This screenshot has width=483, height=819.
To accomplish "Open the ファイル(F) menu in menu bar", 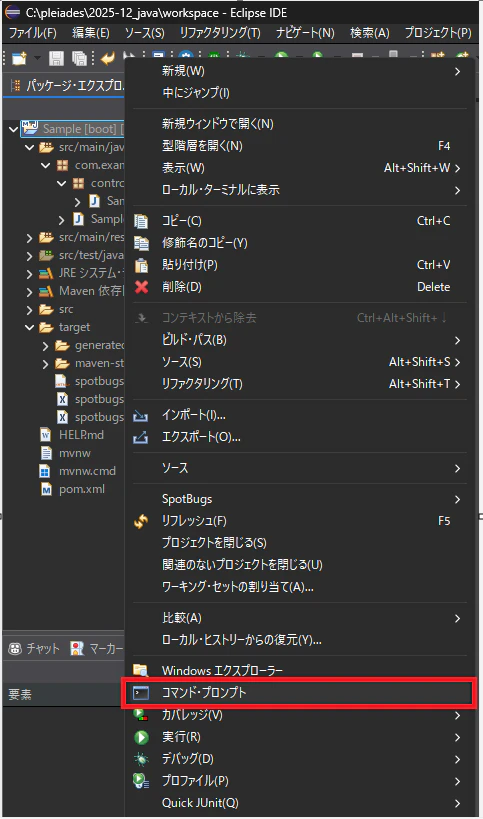I will 32,33.
